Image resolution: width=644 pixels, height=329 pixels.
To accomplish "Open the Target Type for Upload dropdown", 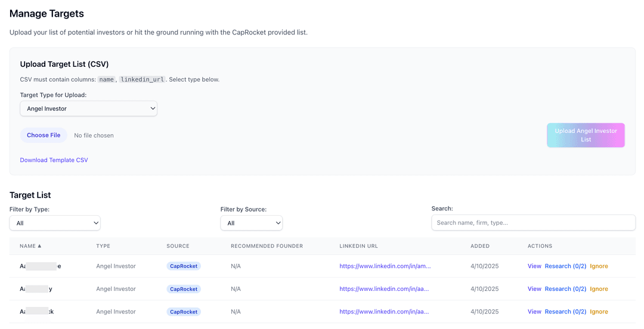I will pos(88,108).
